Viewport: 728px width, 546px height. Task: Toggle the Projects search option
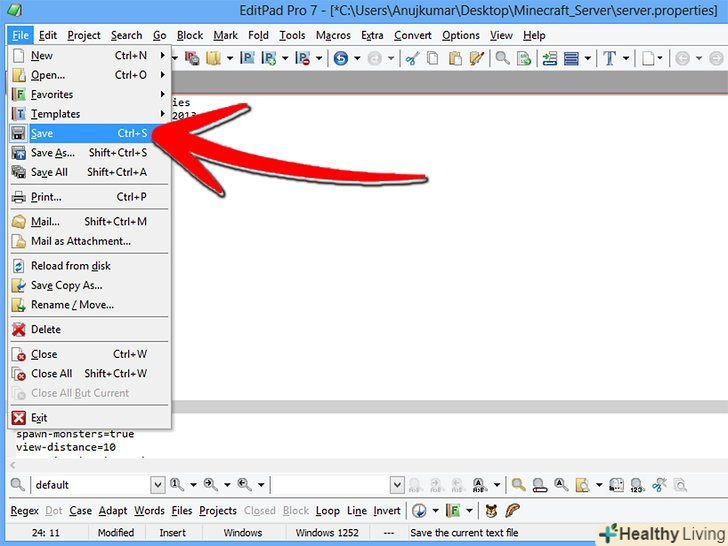(218, 511)
